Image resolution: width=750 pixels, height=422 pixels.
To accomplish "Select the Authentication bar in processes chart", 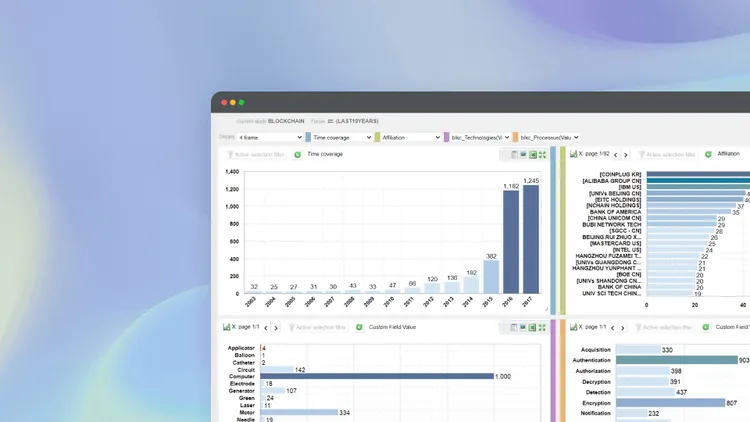I will (677, 360).
